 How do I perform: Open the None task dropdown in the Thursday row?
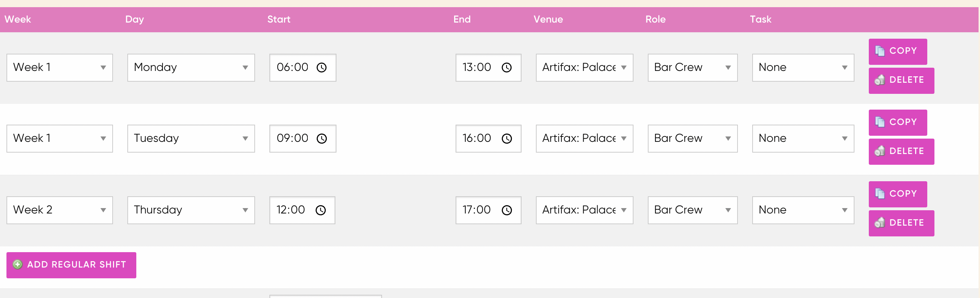point(803,210)
